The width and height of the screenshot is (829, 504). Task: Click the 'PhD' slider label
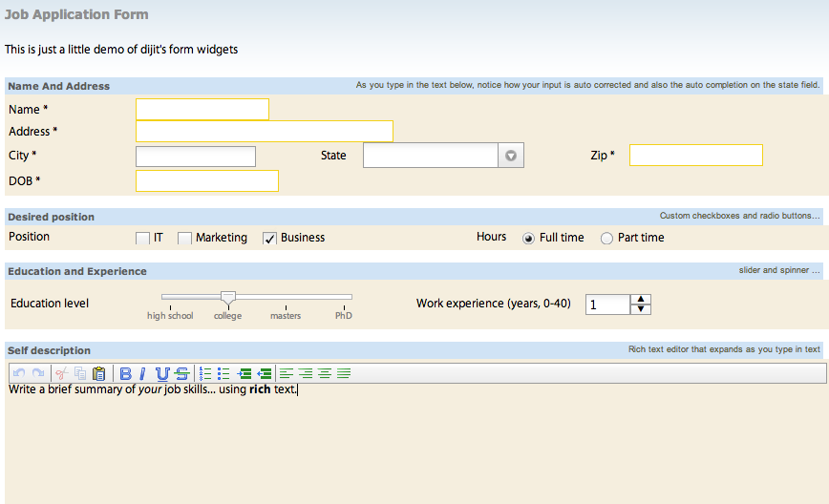click(344, 315)
